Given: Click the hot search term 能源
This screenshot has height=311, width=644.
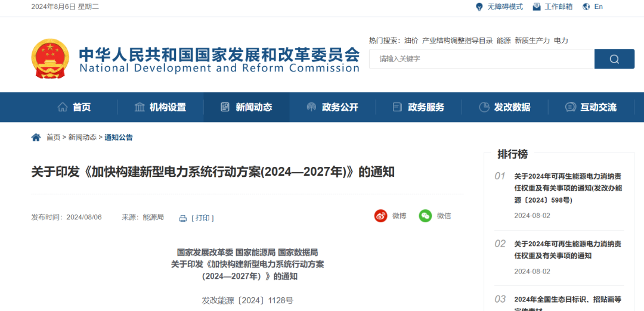Looking at the screenshot, I should pyautogui.click(x=503, y=41).
